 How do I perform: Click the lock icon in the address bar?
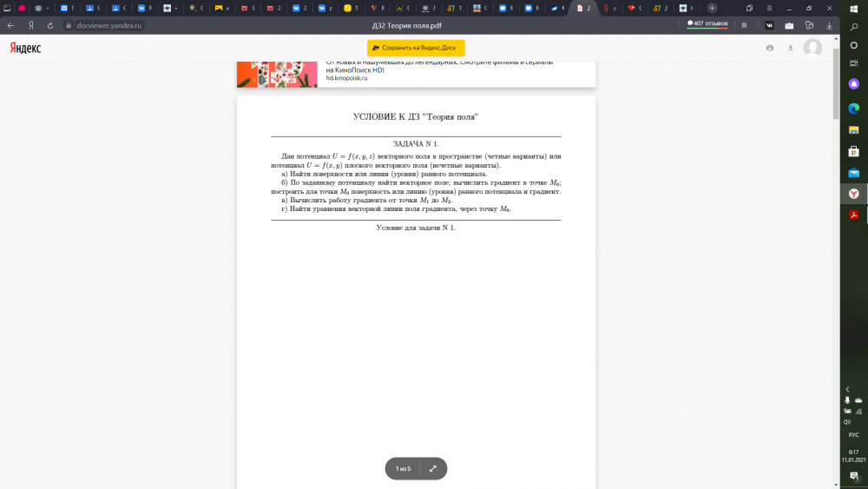pos(69,25)
